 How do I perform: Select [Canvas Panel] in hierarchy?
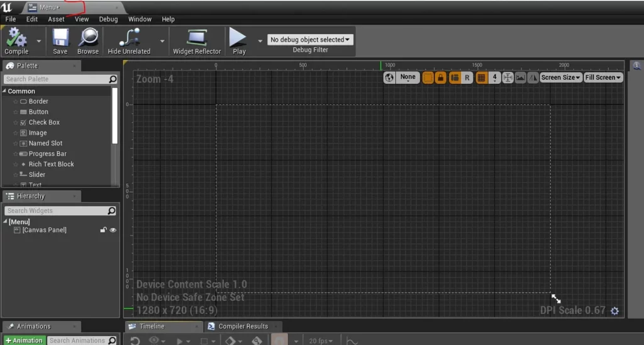pos(44,230)
